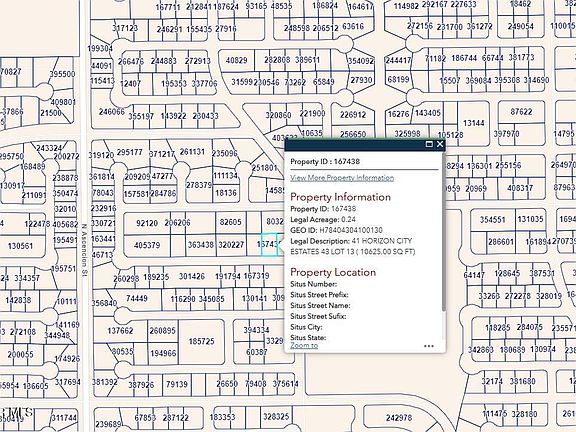
Task: Select parcel 189235 on the map
Action: pyautogui.click(x=156, y=277)
